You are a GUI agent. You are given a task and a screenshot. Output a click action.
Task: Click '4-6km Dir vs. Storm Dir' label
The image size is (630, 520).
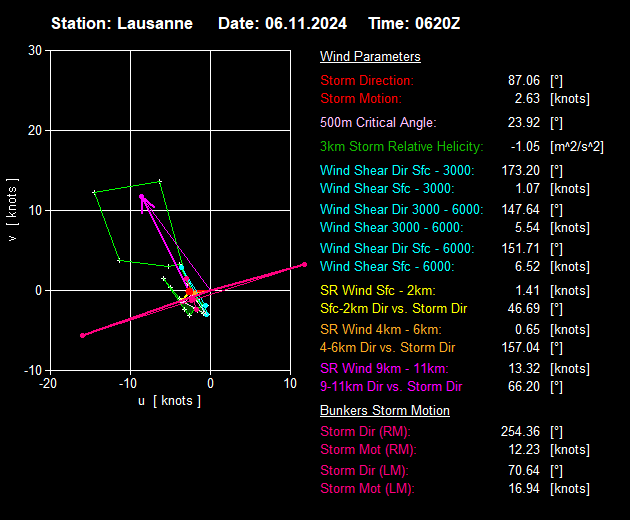pos(387,348)
